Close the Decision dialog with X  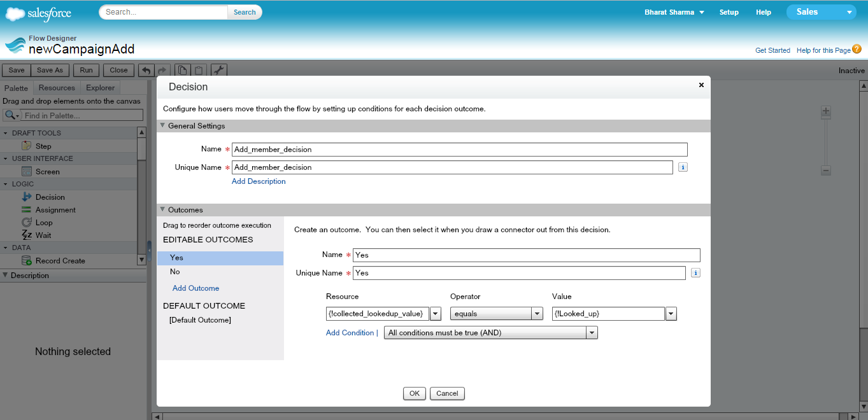(701, 85)
